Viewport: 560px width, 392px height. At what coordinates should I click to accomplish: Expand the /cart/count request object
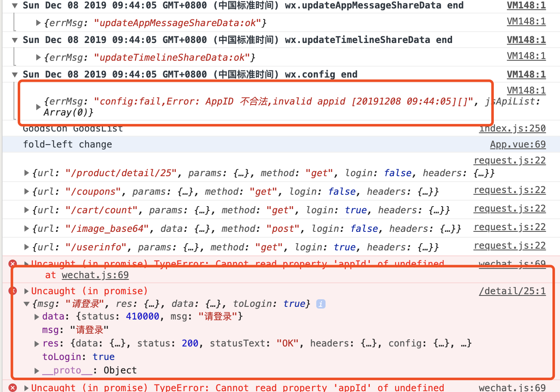[27, 210]
